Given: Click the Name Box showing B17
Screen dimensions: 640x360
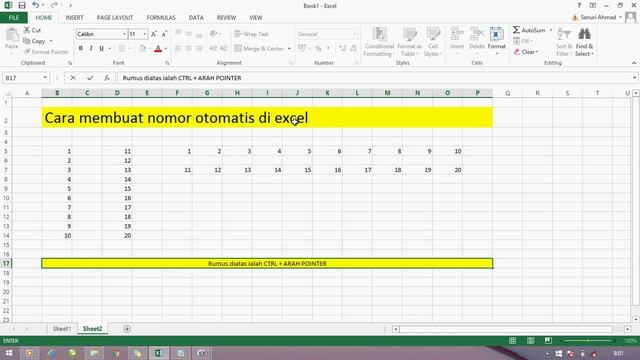Looking at the screenshot, I should pyautogui.click(x=22, y=78).
